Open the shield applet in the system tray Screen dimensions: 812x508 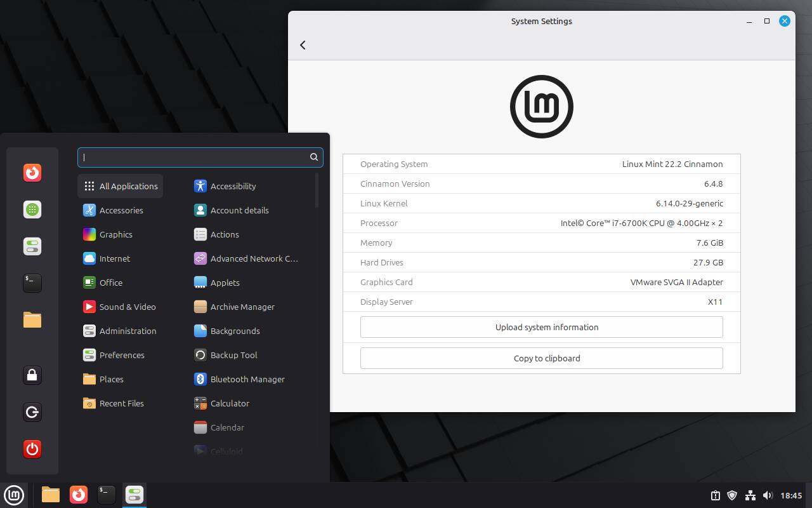[733, 495]
